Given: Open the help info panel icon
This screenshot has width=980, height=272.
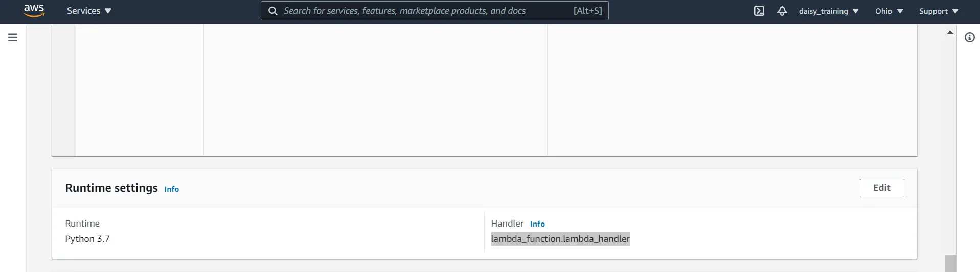Looking at the screenshot, I should click(969, 37).
